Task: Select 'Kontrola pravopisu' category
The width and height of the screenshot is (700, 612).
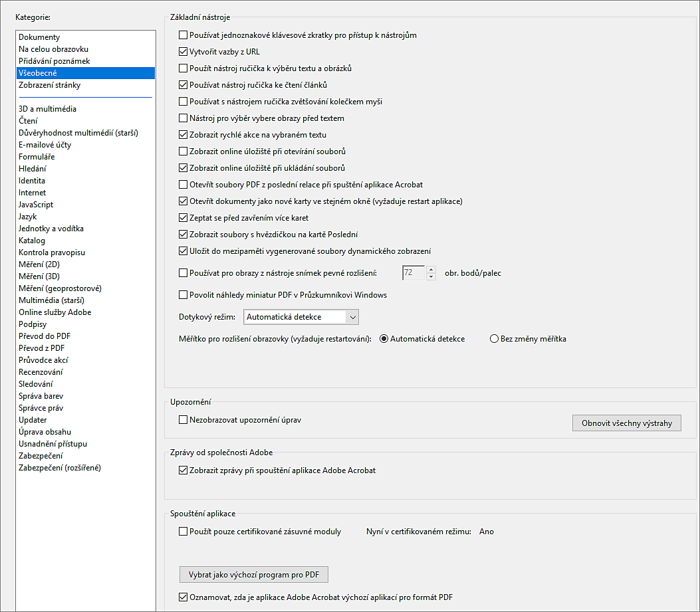Action: click(86, 253)
